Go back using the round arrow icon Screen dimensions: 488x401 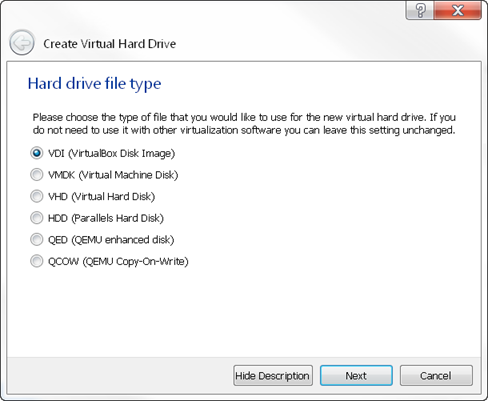[22, 43]
